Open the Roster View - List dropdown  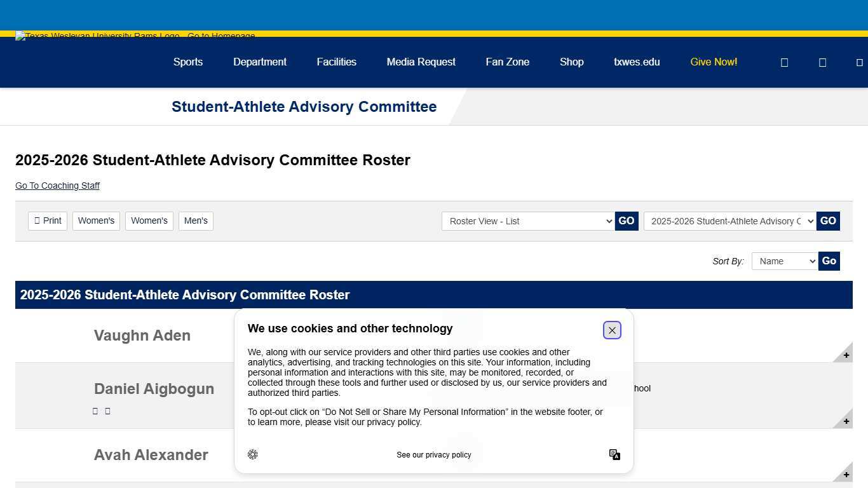tap(527, 221)
